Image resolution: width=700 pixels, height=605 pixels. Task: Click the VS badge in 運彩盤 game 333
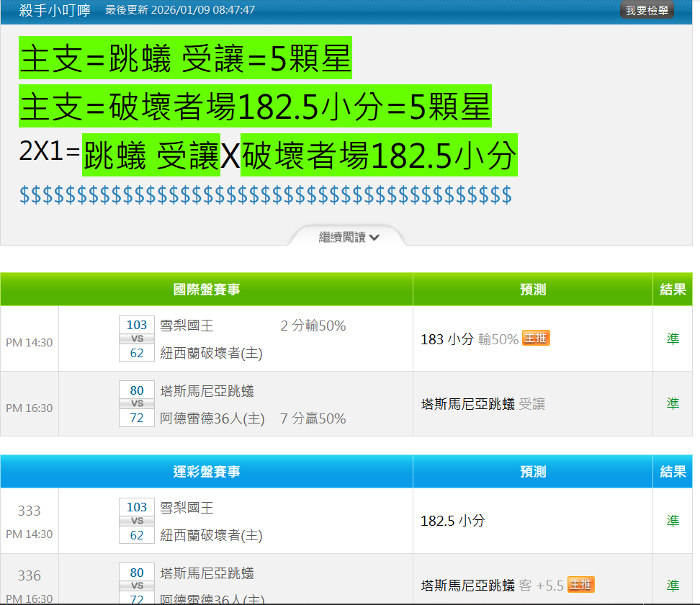coord(137,521)
